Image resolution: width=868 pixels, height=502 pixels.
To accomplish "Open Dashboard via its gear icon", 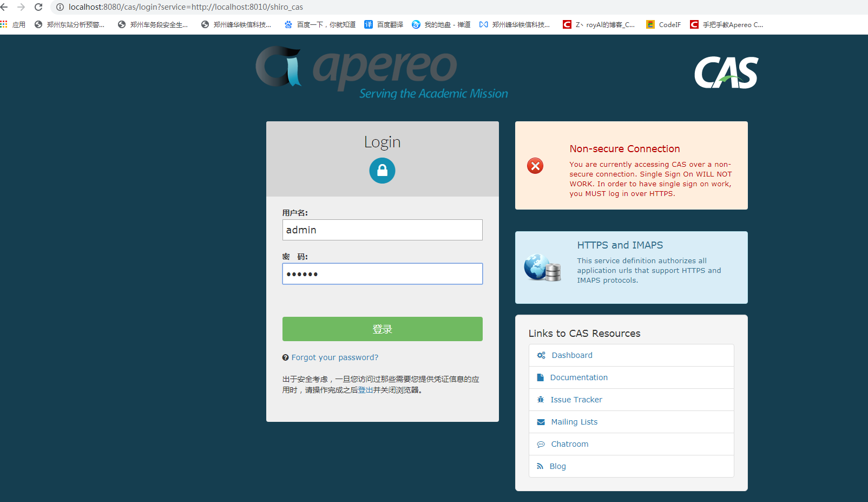I will pyautogui.click(x=541, y=355).
